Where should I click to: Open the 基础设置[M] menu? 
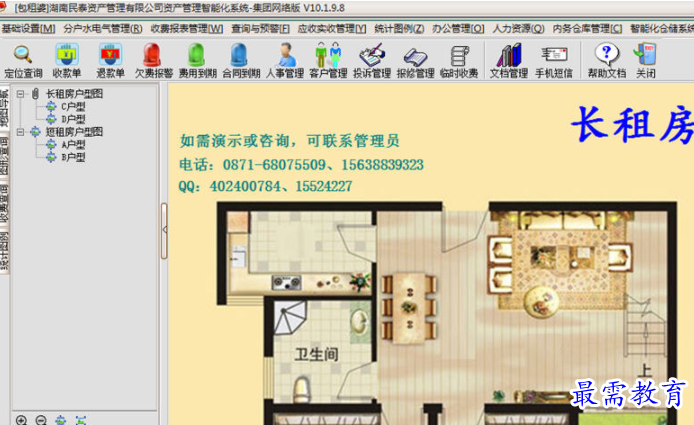[28, 29]
